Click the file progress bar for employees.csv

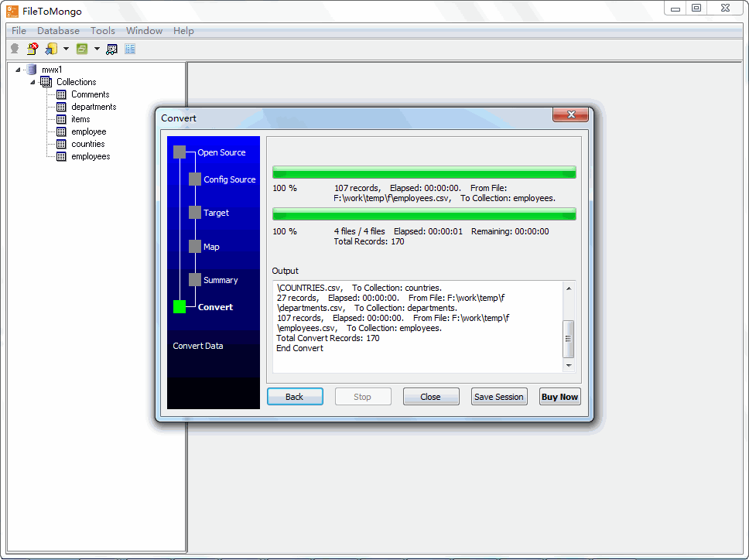point(424,172)
